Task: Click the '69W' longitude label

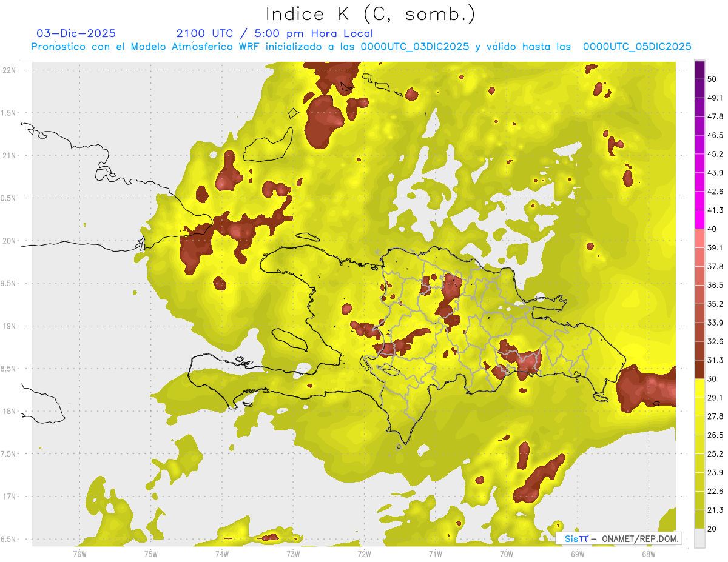Action: coord(578,553)
